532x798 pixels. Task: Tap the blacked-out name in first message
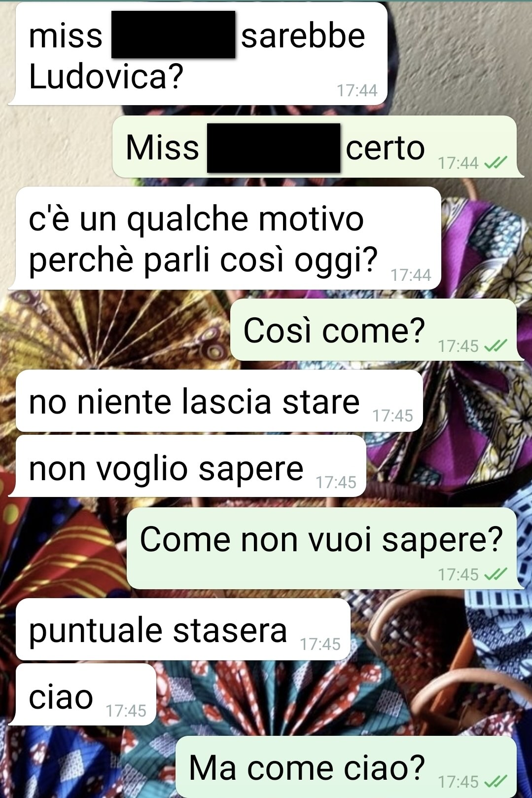coord(173,35)
